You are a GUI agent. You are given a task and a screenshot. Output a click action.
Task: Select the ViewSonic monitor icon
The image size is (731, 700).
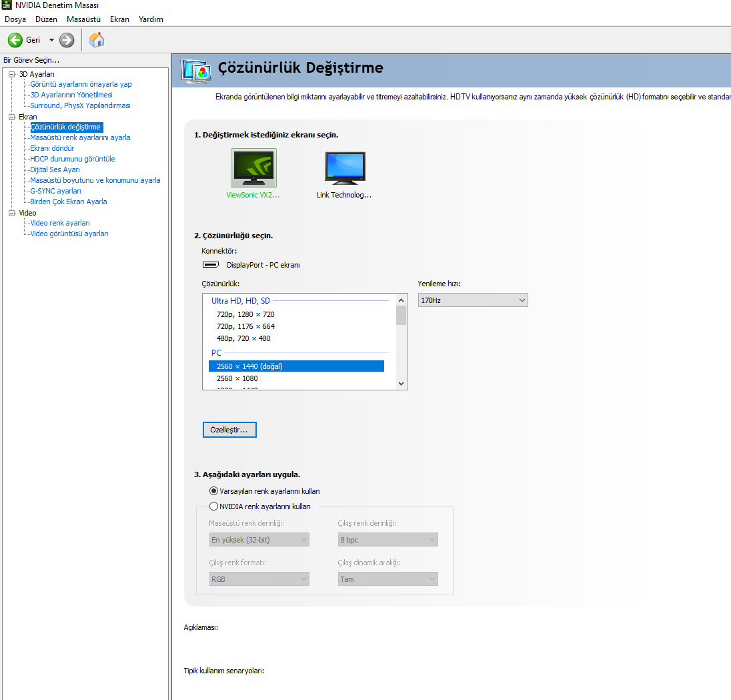coord(253,168)
